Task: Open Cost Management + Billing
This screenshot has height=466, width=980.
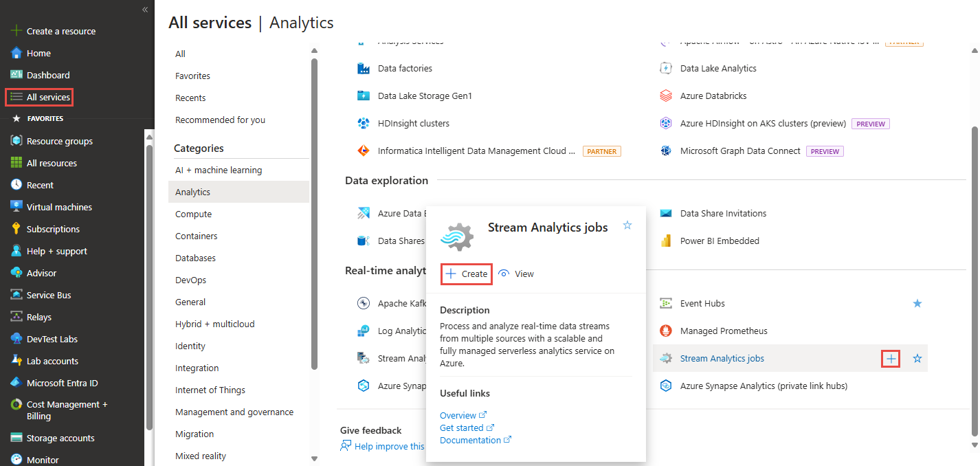Action: [67, 410]
